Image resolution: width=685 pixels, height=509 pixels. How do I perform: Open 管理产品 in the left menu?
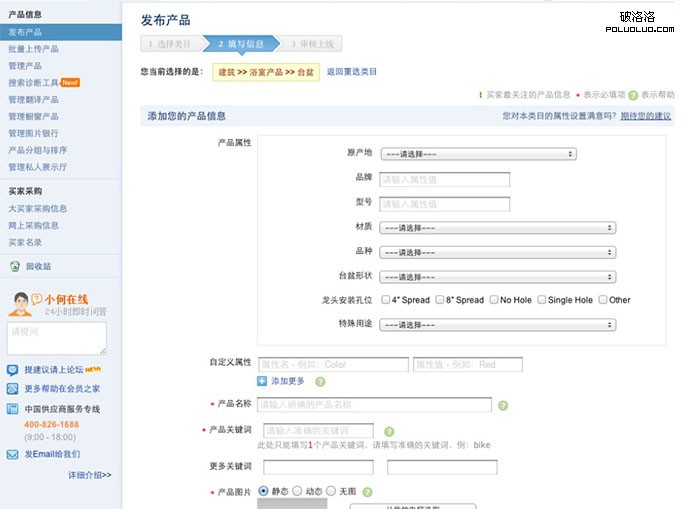(25, 65)
